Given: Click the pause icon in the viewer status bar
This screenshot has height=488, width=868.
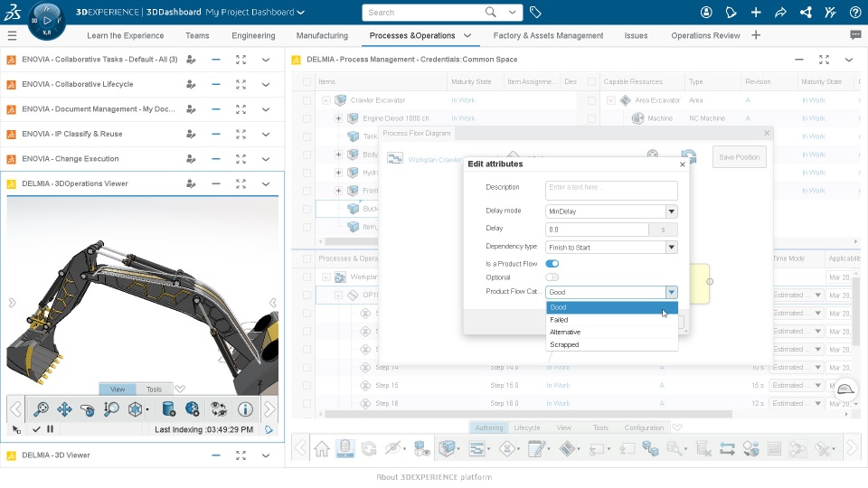Looking at the screenshot, I should (x=51, y=428).
